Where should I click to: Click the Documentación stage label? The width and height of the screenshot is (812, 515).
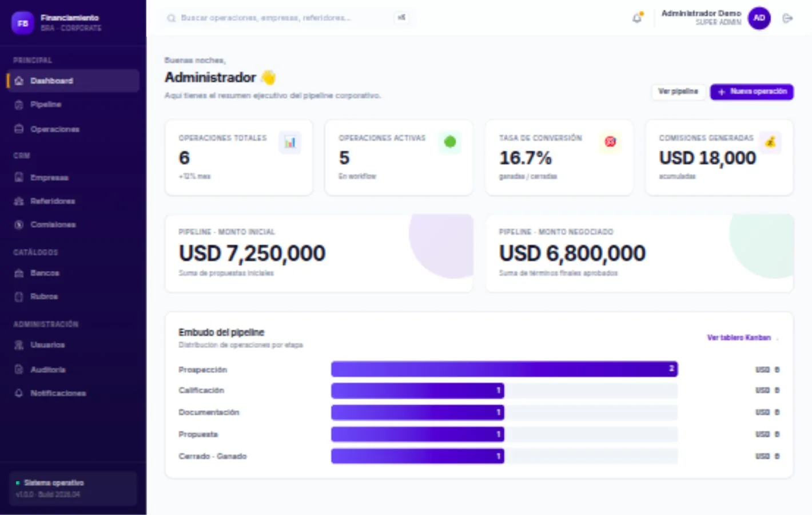(209, 412)
